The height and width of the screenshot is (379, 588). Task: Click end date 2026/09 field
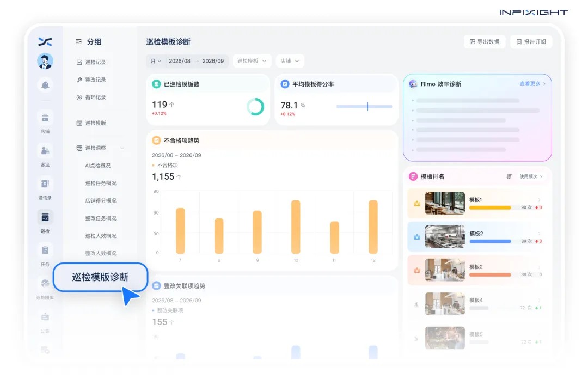pyautogui.click(x=213, y=61)
